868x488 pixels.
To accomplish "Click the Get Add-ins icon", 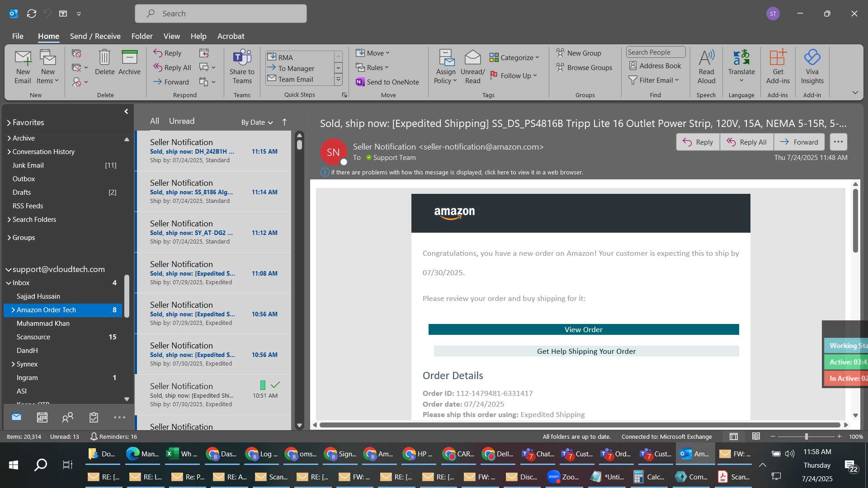I will pyautogui.click(x=778, y=67).
